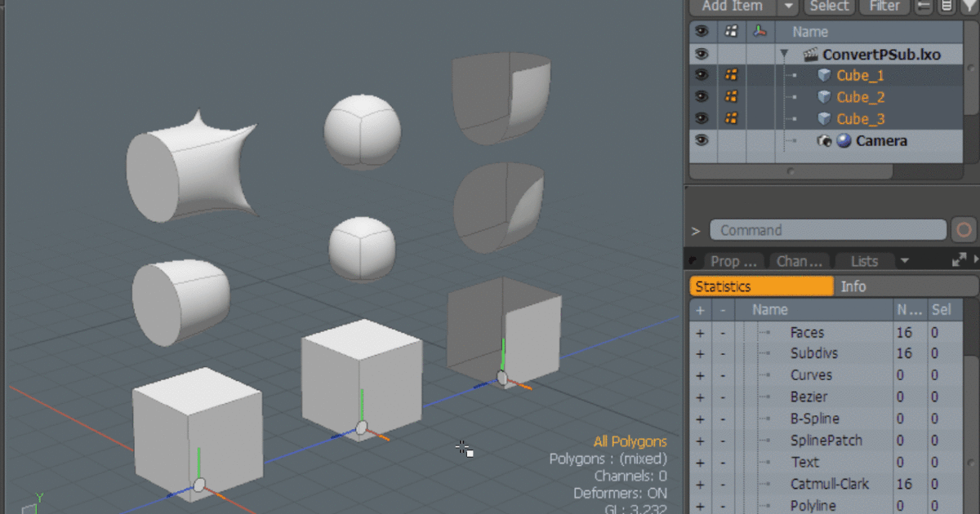
Task: Collapse the ConvertPSub.lxo scene tree
Action: (784, 55)
